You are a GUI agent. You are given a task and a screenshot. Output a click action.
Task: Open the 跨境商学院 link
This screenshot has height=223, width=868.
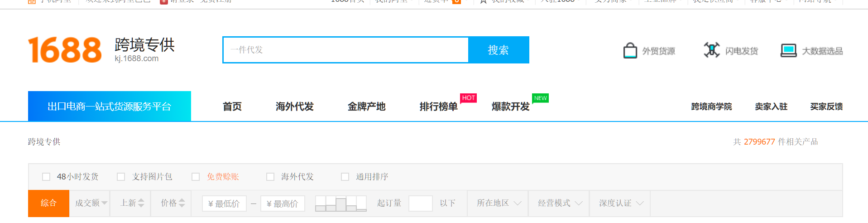pos(711,107)
